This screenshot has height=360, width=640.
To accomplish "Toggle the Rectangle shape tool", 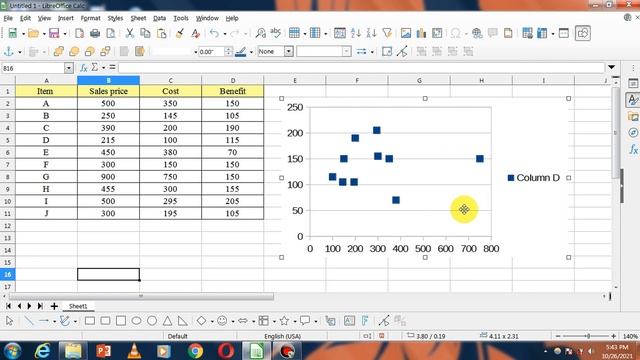I will [90, 321].
